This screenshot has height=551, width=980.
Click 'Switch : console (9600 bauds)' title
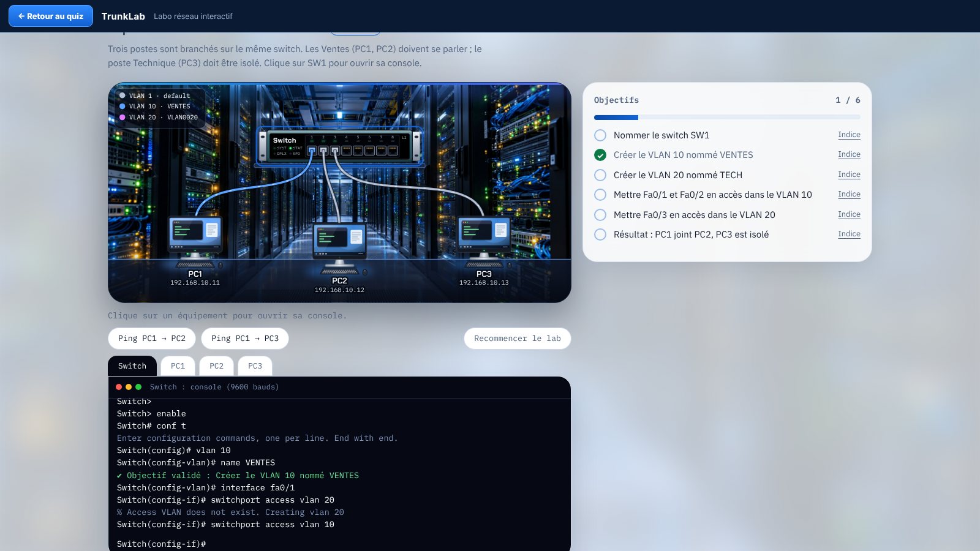(214, 387)
